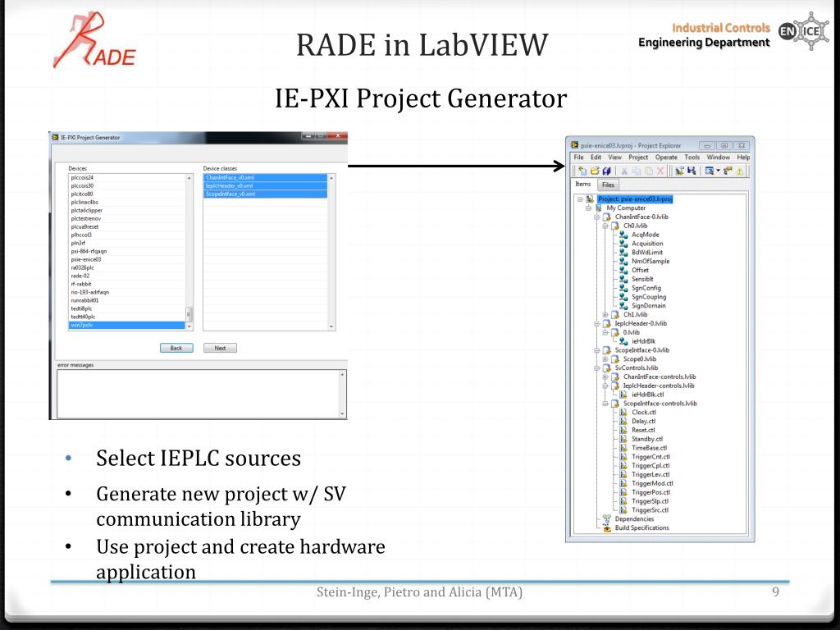Viewport: 840px width, 630px height.
Task: Click inside the error messages box
Action: (x=199, y=393)
